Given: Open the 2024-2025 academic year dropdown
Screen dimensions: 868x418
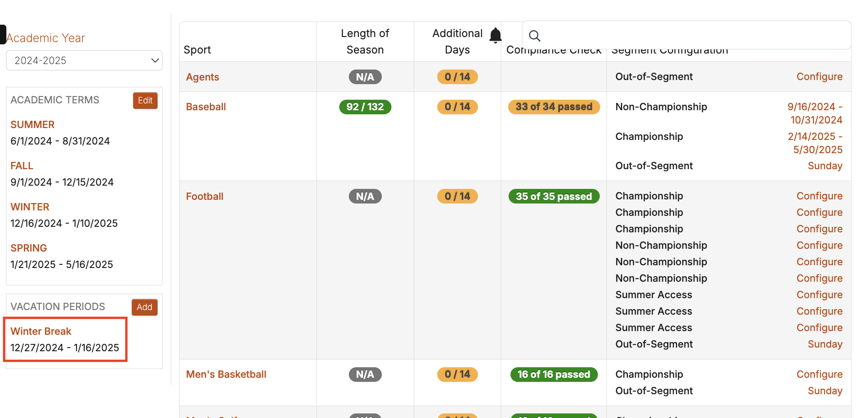Looking at the screenshot, I should point(84,60).
